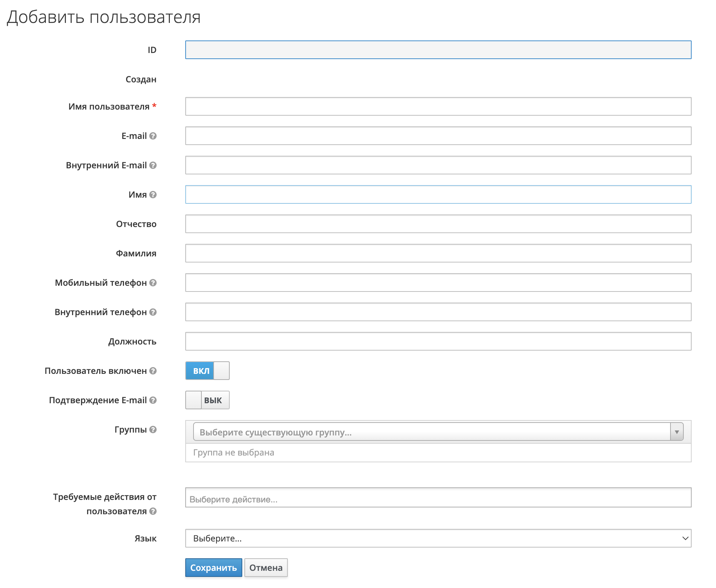Click into the Отчество input field

438,224
